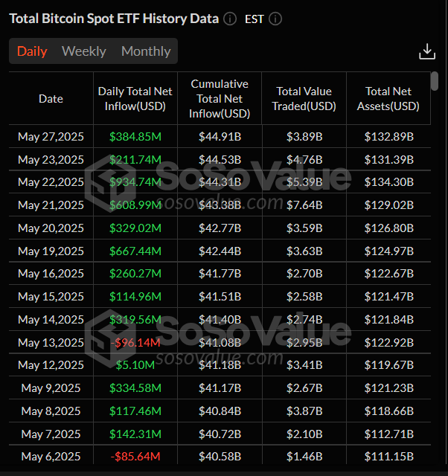Screen dimensions: 448x476
Task: Click the $934.74M inflow value
Action: 135,182
